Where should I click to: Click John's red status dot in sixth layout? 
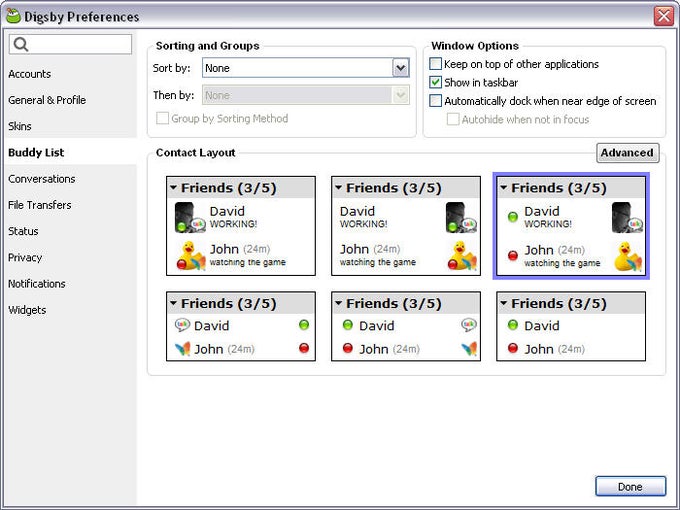[x=513, y=347]
